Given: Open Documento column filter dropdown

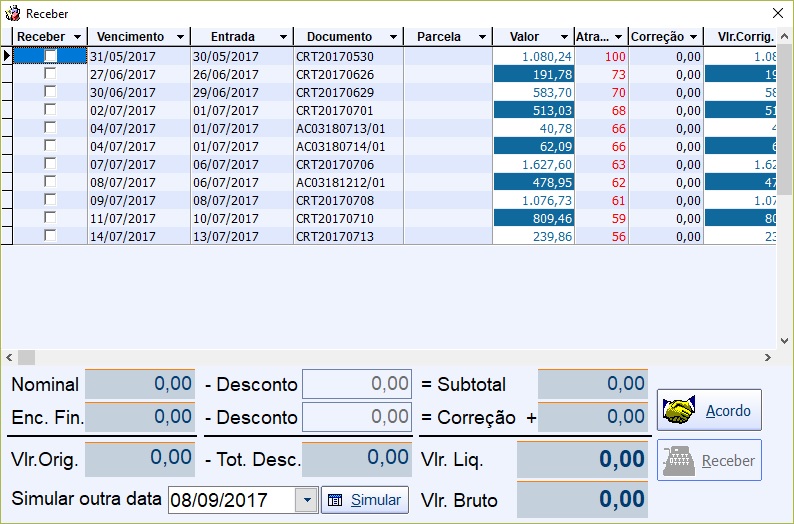Looking at the screenshot, I should (393, 37).
